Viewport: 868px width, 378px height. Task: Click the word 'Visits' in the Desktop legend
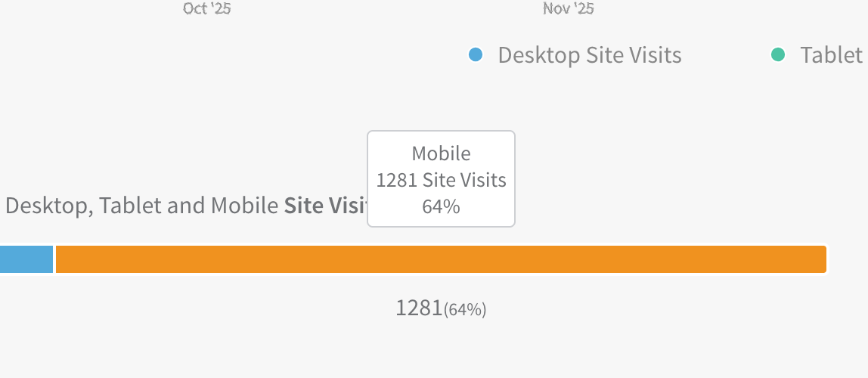[655, 55]
